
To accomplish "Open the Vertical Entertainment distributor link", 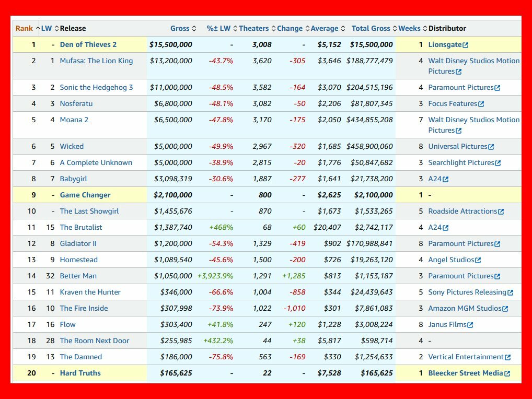I will click(466, 357).
